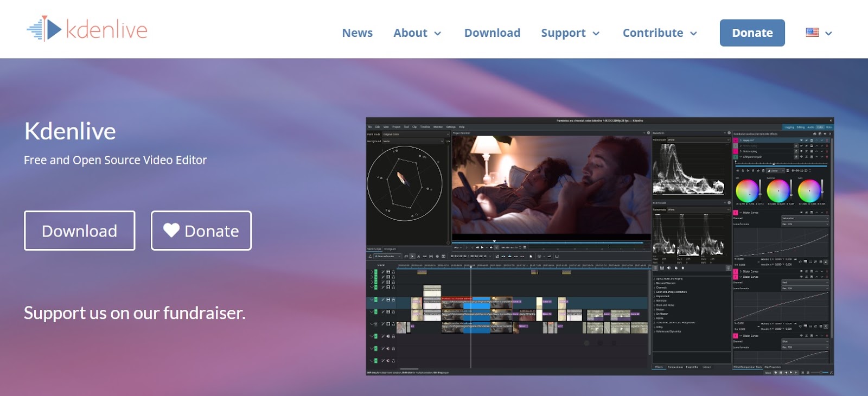Screen dimensions: 868x396
Task: Click the large "Kdenlive" heading text
Action: (x=70, y=131)
